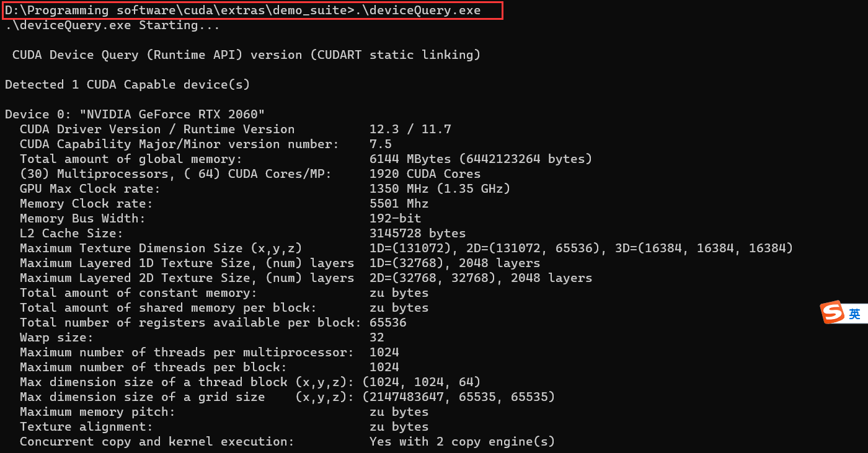Click the 'Texture alignment:' label
The width and height of the screenshot is (868, 453).
(x=86, y=427)
